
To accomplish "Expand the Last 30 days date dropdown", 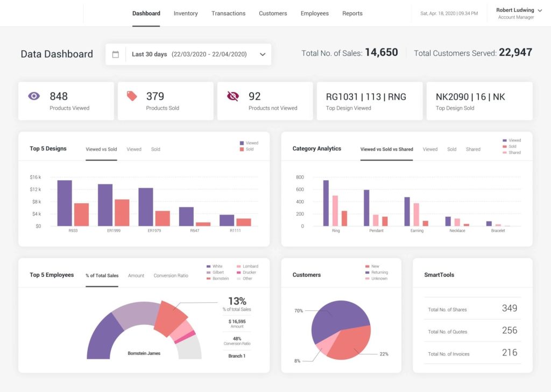I will point(263,54).
